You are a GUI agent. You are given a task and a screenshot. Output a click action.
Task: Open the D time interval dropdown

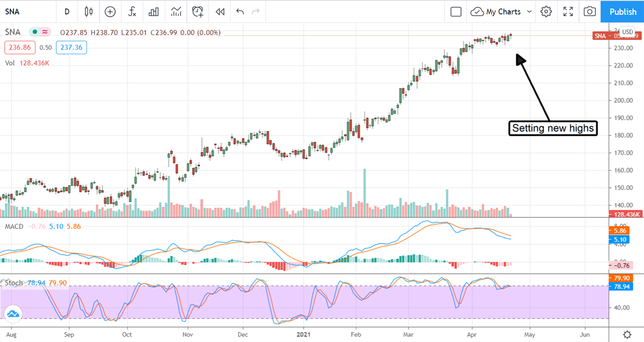coord(67,11)
